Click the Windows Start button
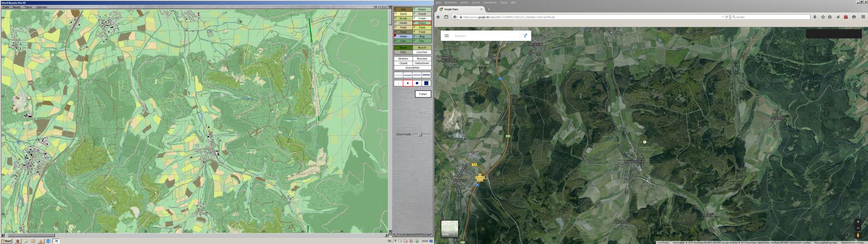This screenshot has height=244, width=868. click(6, 241)
